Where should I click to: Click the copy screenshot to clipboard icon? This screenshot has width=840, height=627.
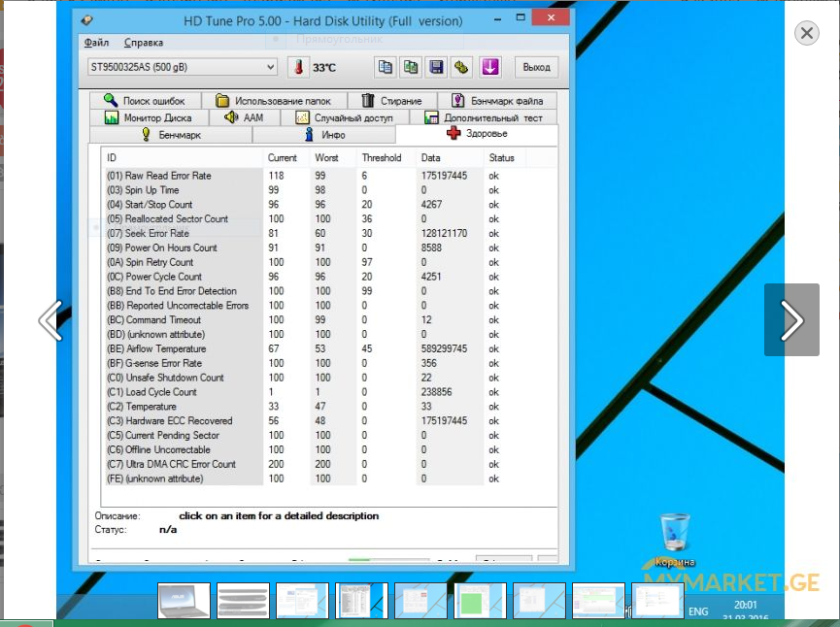(411, 67)
